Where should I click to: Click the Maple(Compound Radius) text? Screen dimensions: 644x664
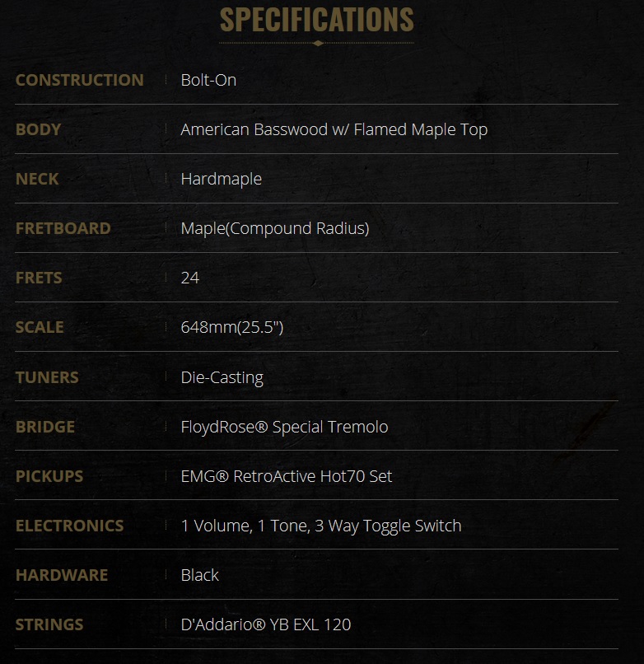coord(274,228)
